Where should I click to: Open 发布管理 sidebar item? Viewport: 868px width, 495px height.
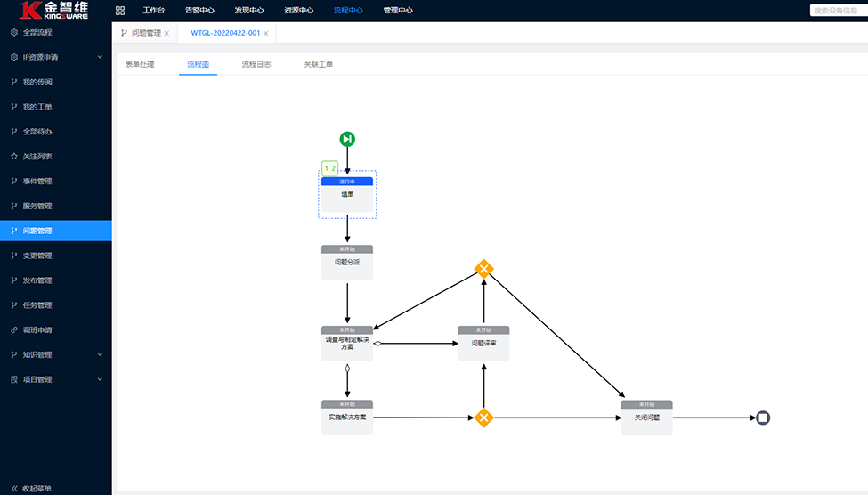56,280
